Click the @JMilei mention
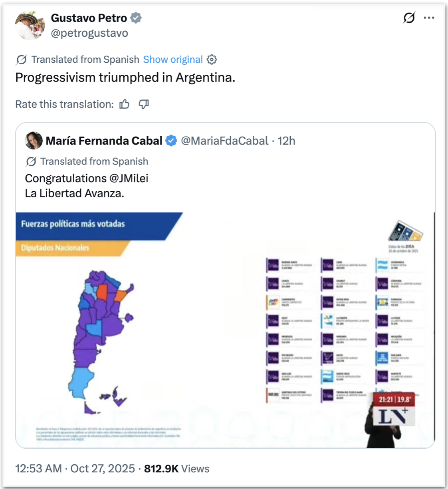Screen dimensions: 448x489 click(x=129, y=178)
